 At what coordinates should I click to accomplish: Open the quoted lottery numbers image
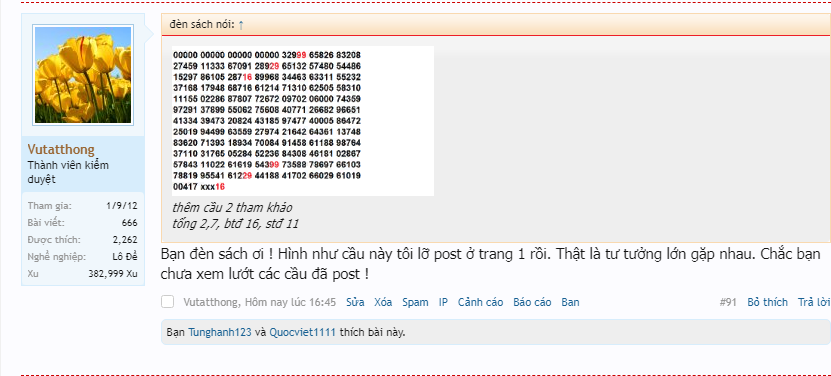[x=303, y=121]
